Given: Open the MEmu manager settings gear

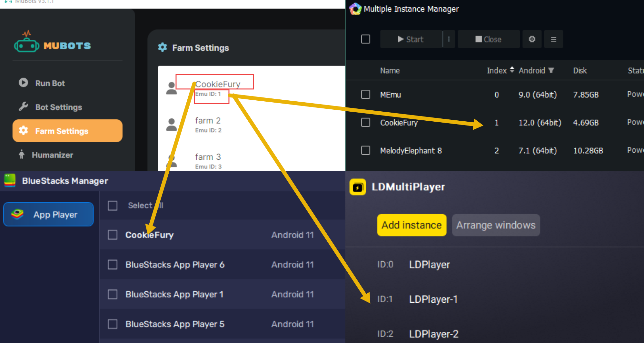Looking at the screenshot, I should (x=532, y=39).
